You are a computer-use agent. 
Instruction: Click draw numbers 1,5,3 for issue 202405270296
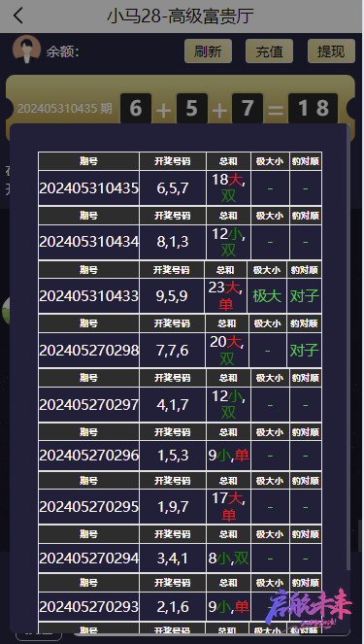(173, 456)
